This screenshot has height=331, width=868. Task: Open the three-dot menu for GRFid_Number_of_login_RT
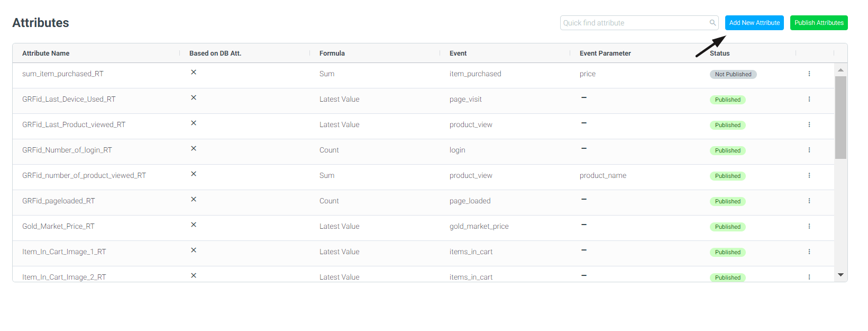(x=809, y=150)
